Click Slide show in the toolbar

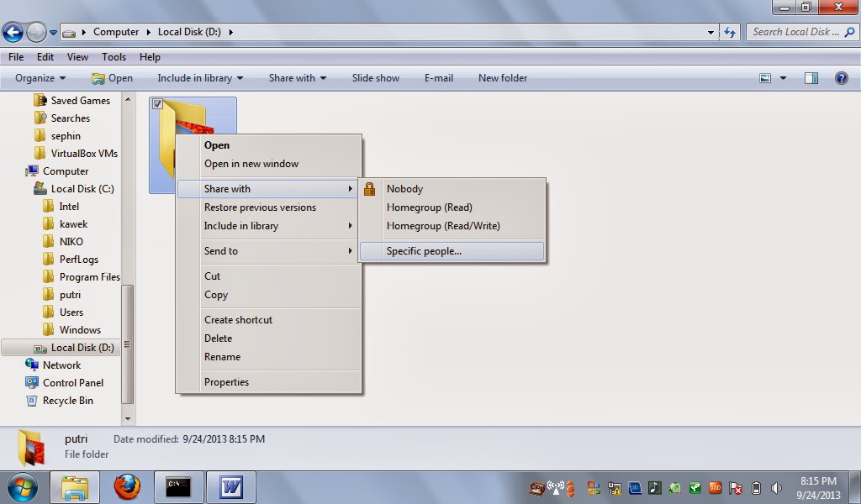click(376, 78)
